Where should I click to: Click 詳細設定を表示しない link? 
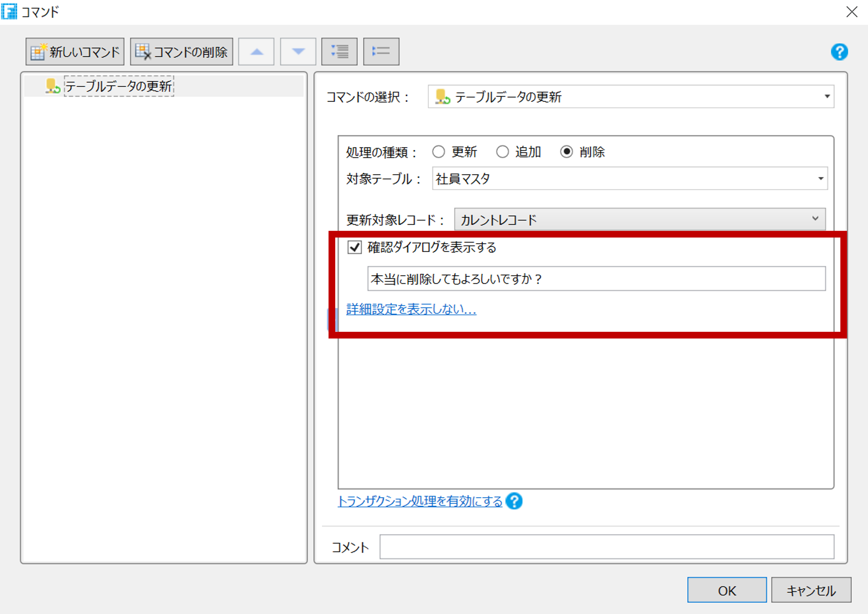tap(411, 309)
